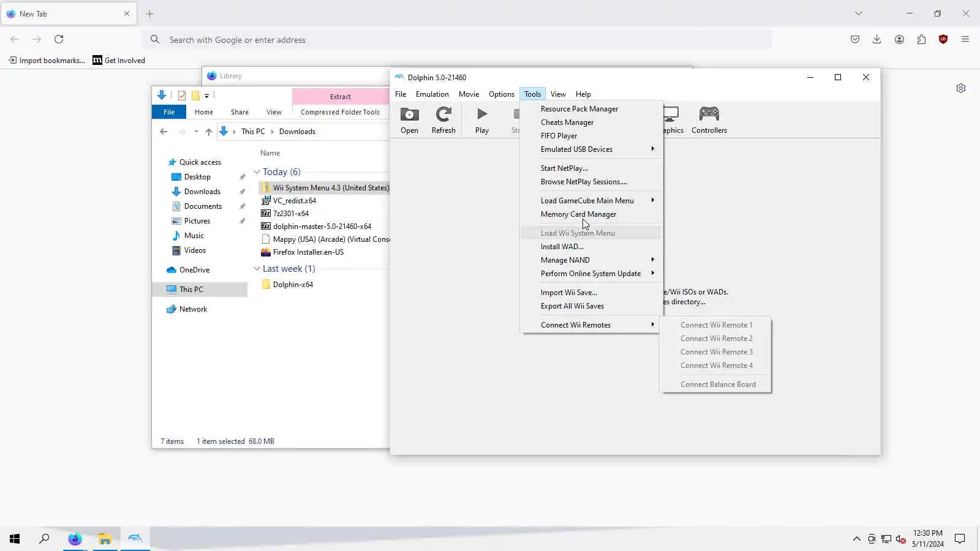Launch FIFO Player
Image resolution: width=980 pixels, height=551 pixels.
tap(592, 136)
